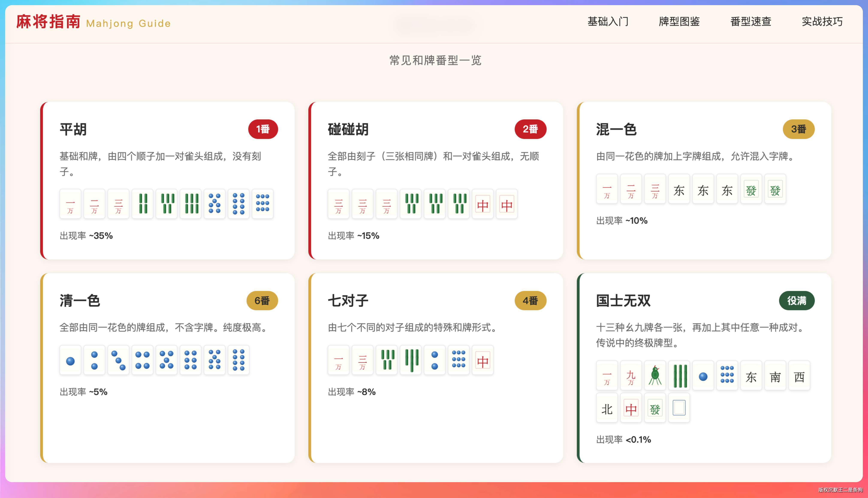Click the 北 wind tile
Viewport: 868px width, 498px height.
click(x=607, y=408)
